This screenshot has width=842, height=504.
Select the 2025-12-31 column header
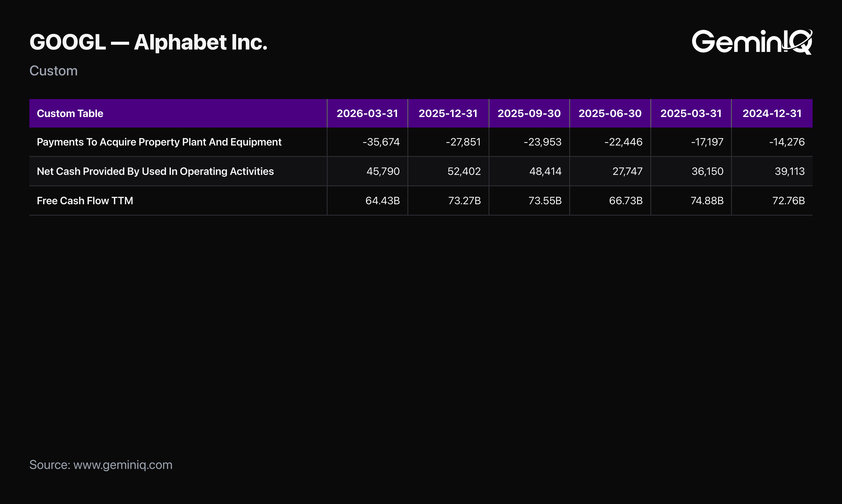[x=448, y=113]
